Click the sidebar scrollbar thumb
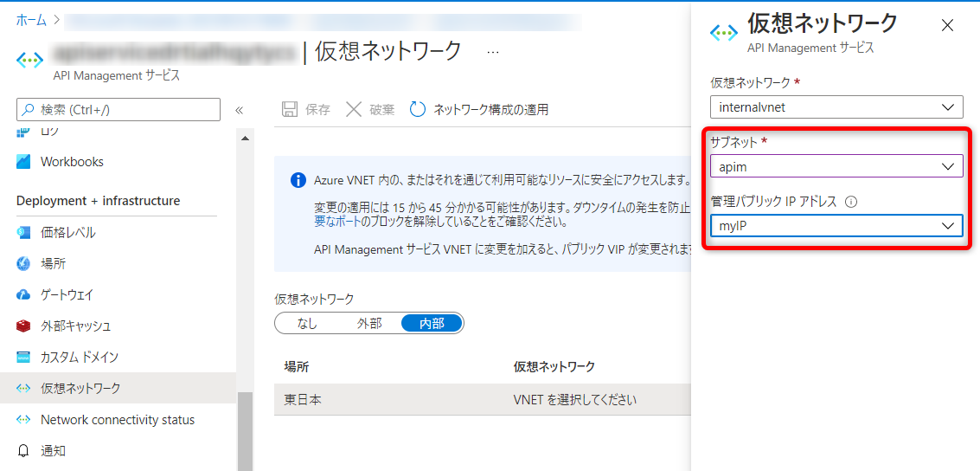 [245, 431]
